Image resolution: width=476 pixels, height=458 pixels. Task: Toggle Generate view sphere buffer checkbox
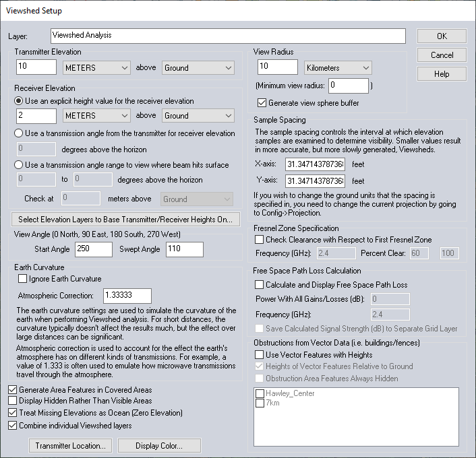click(x=262, y=103)
